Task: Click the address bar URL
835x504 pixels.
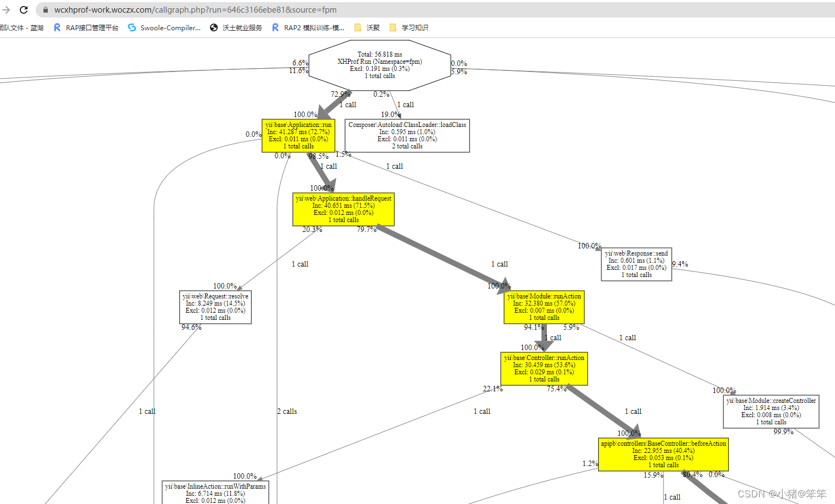Action: [x=195, y=10]
